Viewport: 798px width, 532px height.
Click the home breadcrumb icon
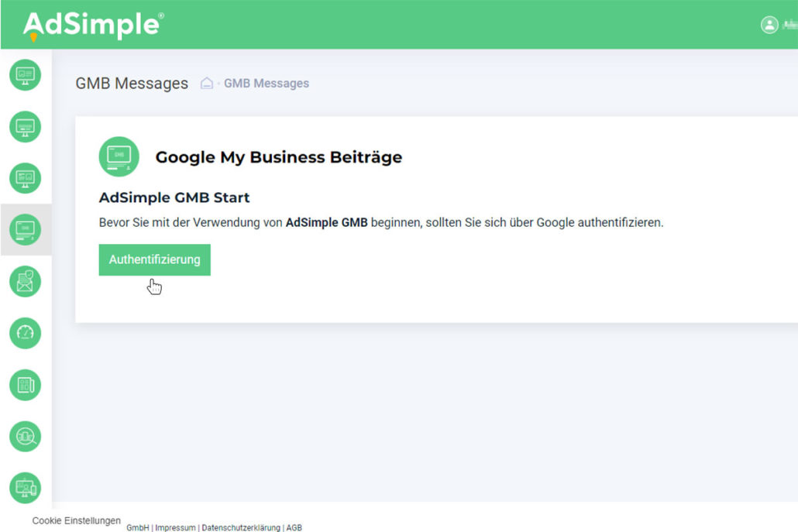[x=207, y=84]
